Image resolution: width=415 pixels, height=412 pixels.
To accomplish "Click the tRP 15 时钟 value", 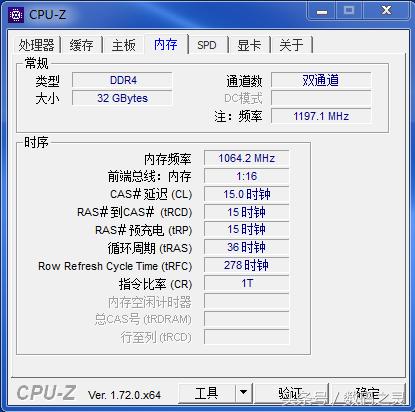I will [247, 230].
